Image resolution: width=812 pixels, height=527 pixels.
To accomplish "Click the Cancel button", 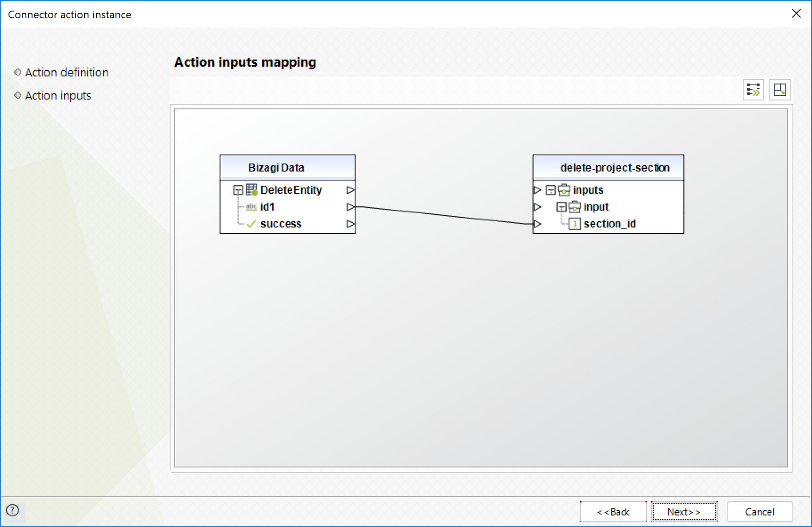I will pyautogui.click(x=760, y=512).
